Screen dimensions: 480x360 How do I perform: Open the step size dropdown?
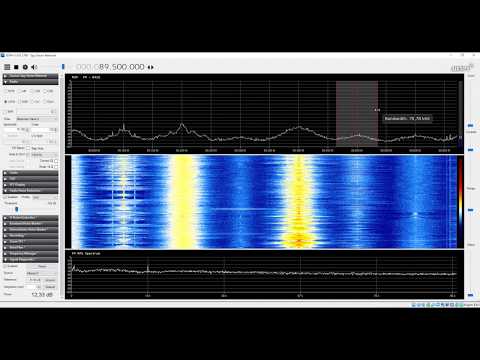[44, 155]
